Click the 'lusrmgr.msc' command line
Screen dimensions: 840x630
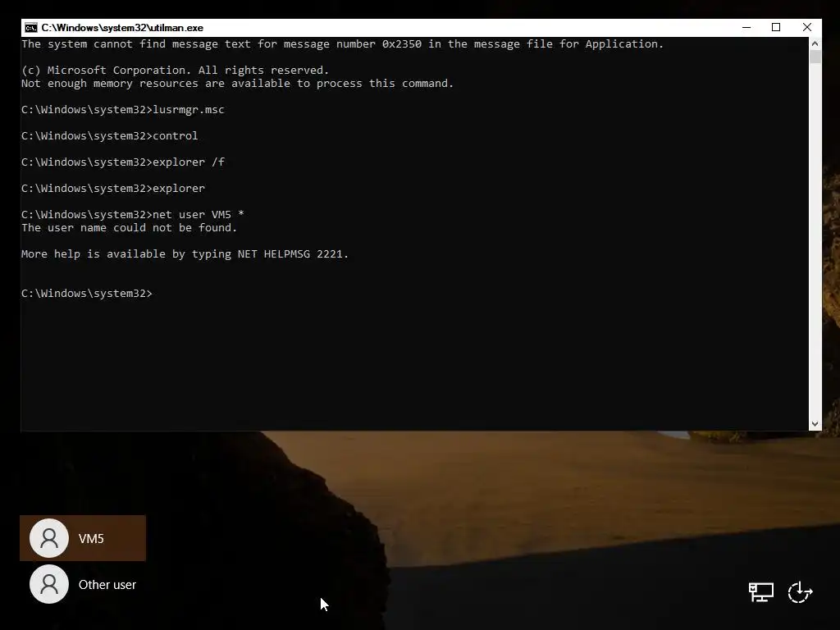click(123, 109)
